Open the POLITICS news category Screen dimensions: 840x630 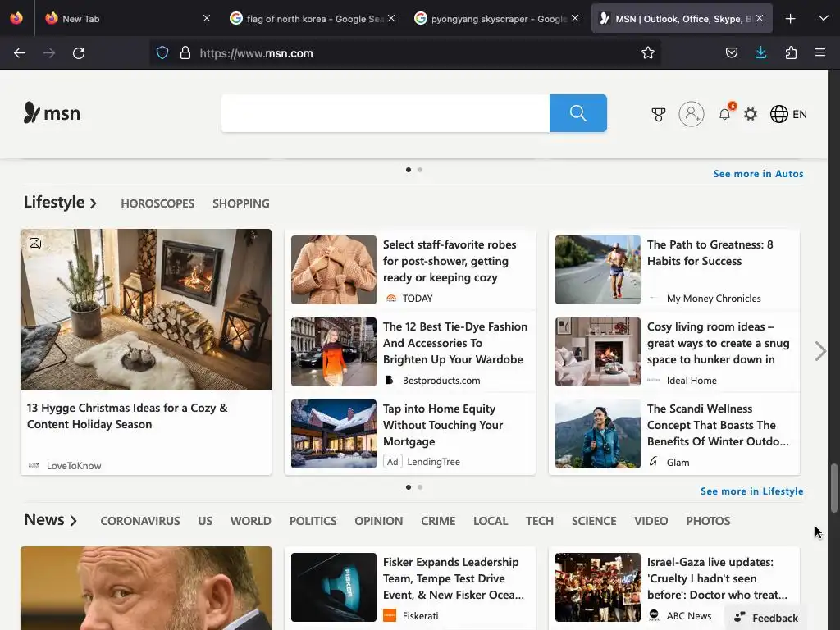(x=313, y=521)
